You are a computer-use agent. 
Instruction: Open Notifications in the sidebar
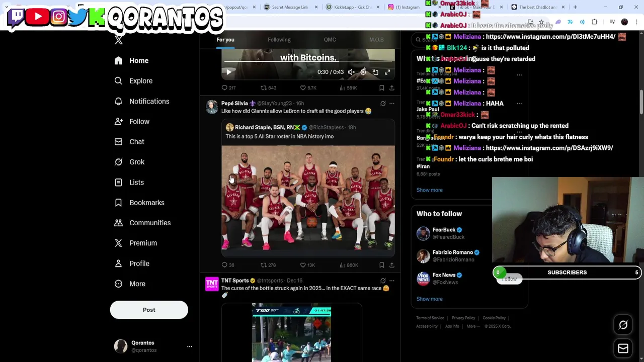141,101
